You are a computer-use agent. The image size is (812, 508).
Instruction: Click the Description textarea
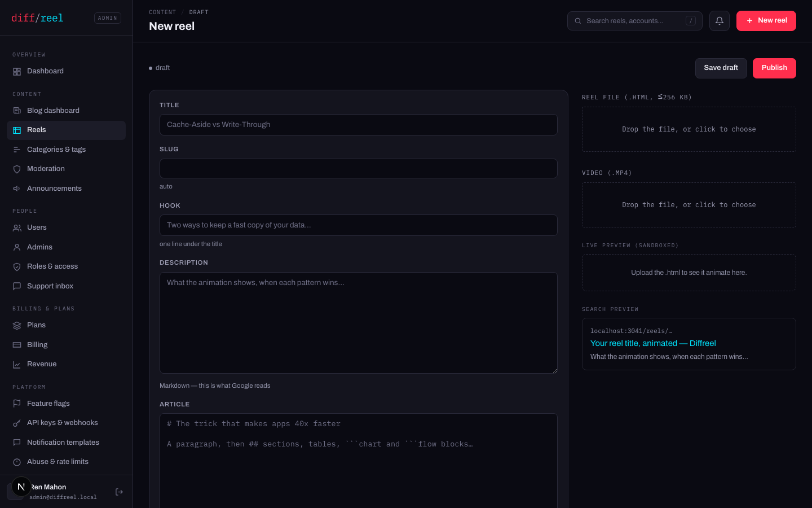click(x=359, y=323)
